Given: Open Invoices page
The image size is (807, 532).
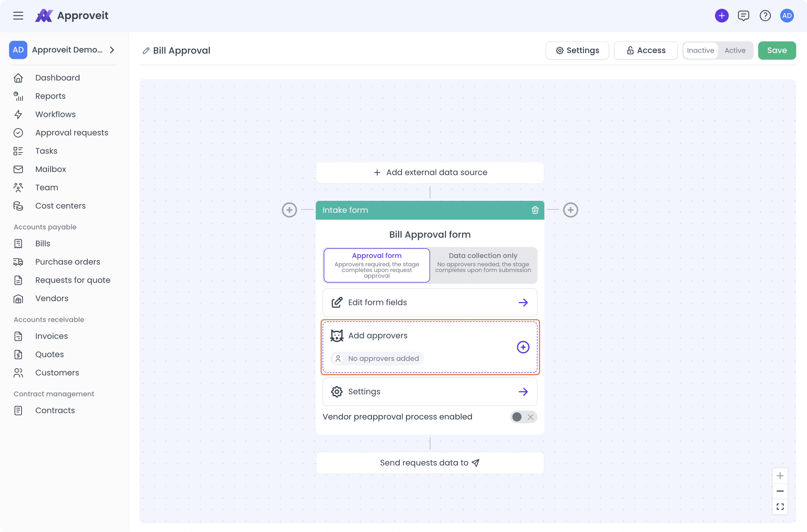Looking at the screenshot, I should point(52,336).
